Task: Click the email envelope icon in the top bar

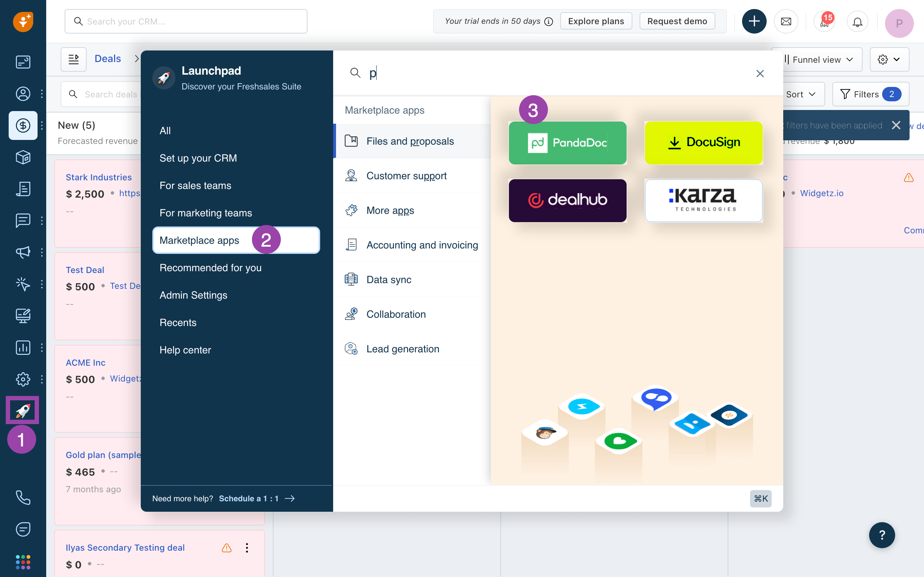Action: (x=786, y=21)
